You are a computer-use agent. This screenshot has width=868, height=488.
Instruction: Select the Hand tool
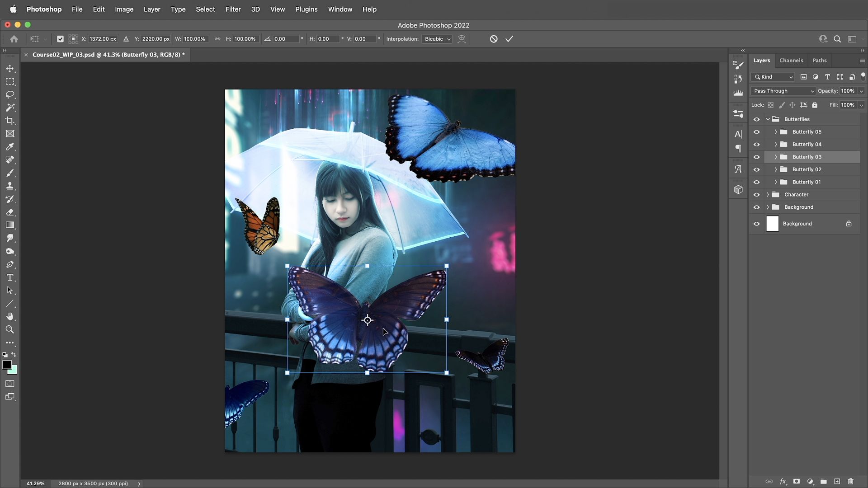(10, 316)
